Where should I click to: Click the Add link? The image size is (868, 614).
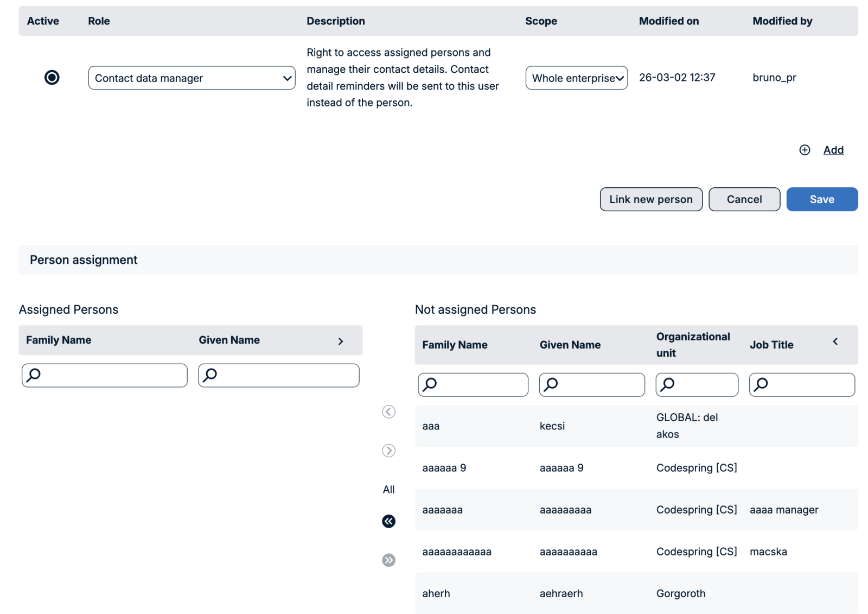coord(833,150)
